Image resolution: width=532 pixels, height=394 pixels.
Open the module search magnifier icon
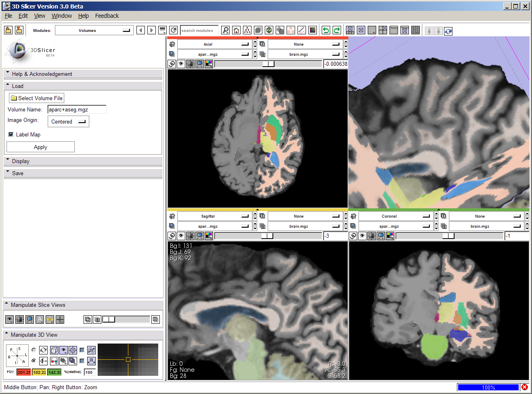pyautogui.click(x=226, y=30)
